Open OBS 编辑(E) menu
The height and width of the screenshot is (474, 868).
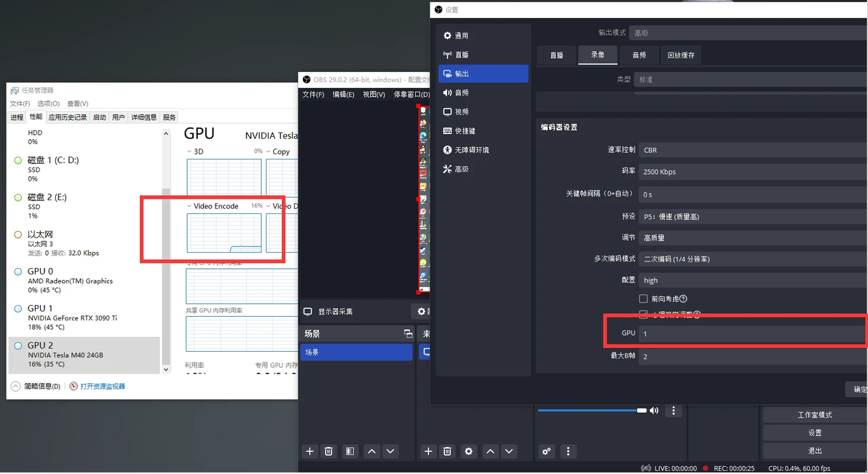pos(343,95)
